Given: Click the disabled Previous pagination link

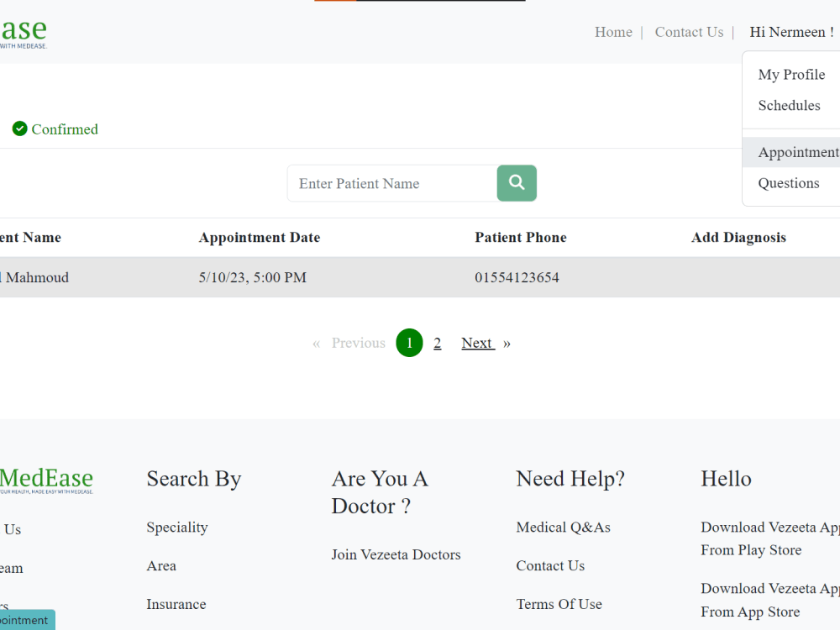Looking at the screenshot, I should click(x=359, y=343).
